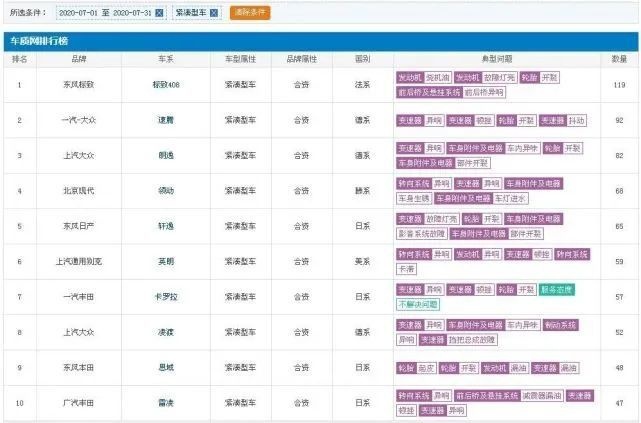Click the 变速器 故障灯亮 tag for 轩逸
The width and height of the screenshot is (641, 423).
pyautogui.click(x=428, y=219)
